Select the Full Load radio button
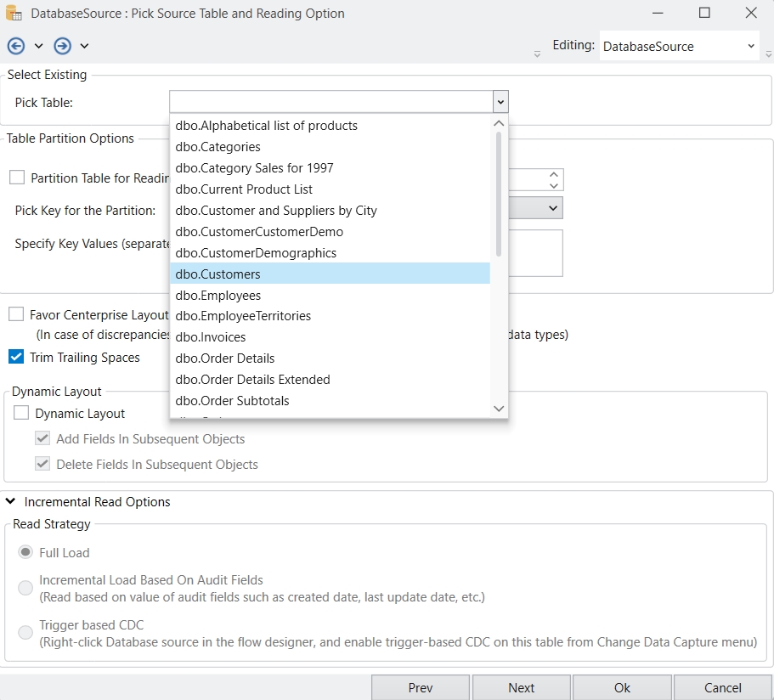 click(25, 553)
